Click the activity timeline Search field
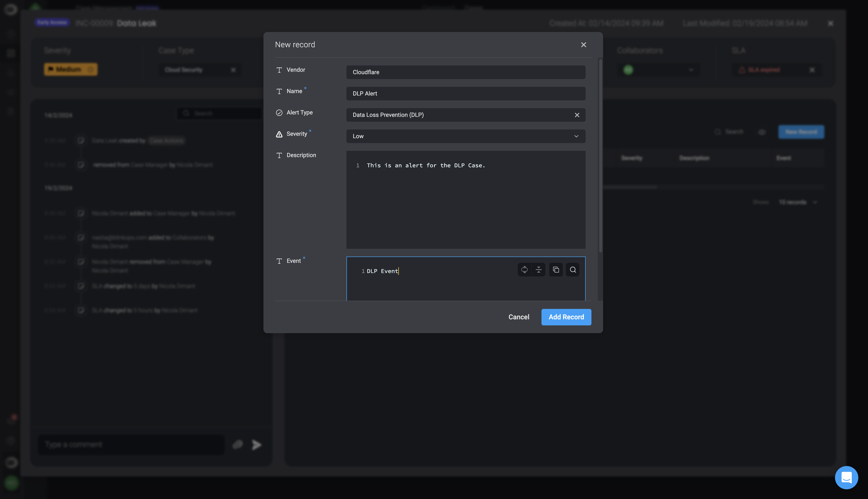 pyautogui.click(x=219, y=113)
